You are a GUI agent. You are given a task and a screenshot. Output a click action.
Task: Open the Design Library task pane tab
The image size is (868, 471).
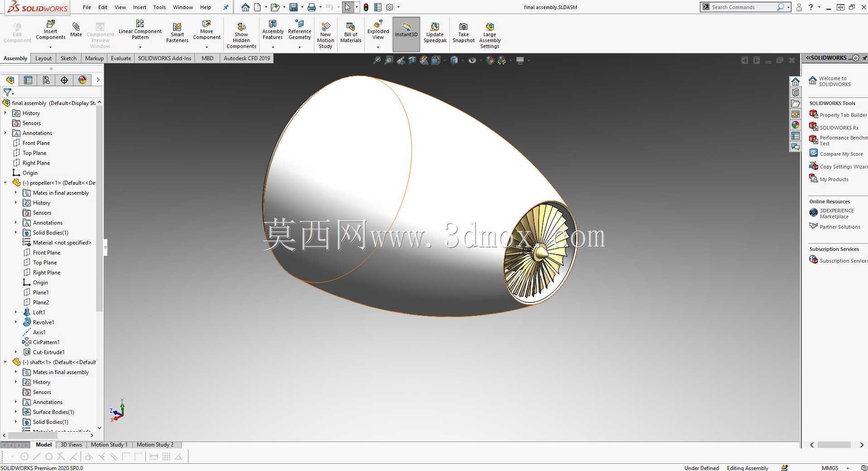click(796, 92)
